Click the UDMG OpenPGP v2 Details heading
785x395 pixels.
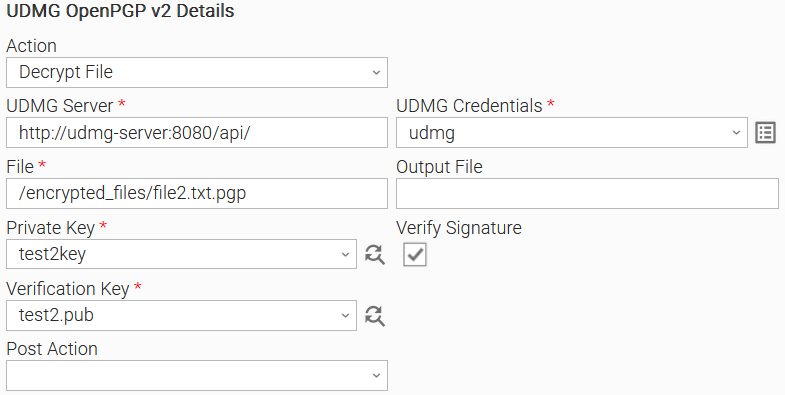point(120,11)
